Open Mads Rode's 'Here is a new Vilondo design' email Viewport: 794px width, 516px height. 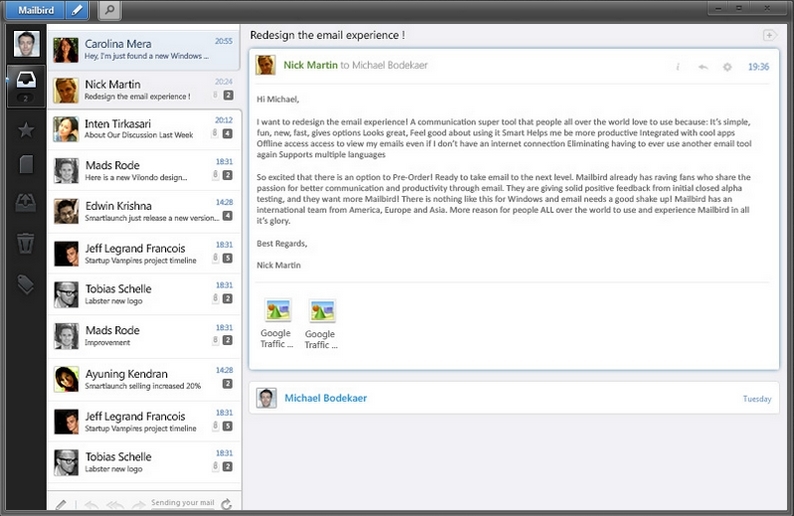(x=144, y=171)
